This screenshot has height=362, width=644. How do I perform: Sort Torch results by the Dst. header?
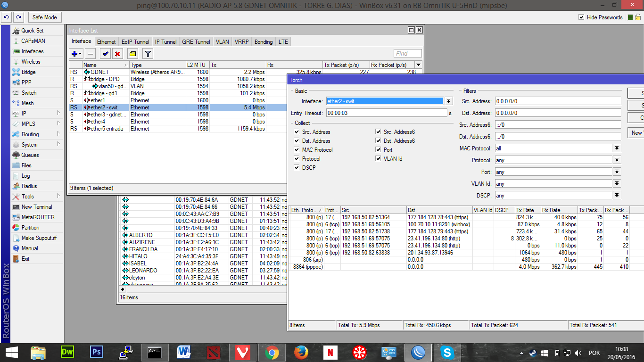coord(439,210)
